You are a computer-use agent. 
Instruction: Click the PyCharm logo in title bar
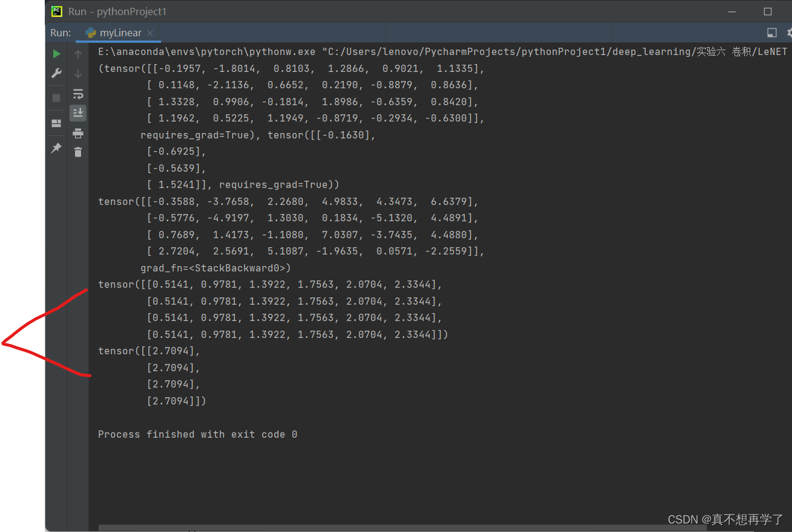tap(56, 11)
